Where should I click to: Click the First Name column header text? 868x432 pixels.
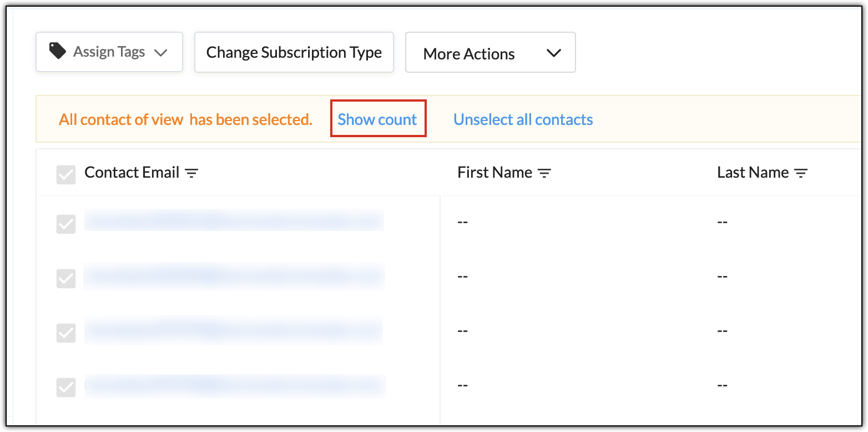[x=494, y=173]
